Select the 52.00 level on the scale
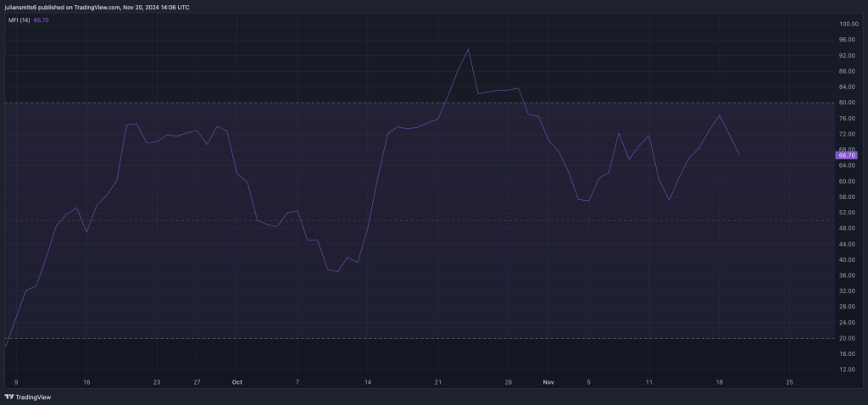This screenshot has height=405, width=868. 849,213
